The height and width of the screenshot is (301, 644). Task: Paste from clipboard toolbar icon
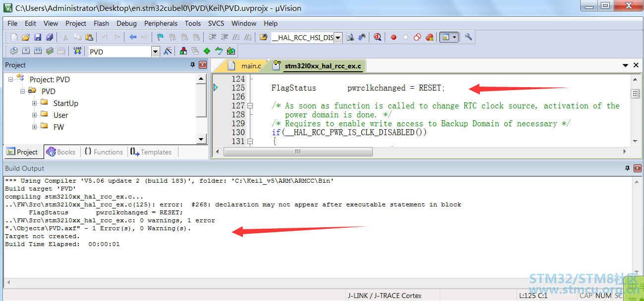click(x=89, y=37)
